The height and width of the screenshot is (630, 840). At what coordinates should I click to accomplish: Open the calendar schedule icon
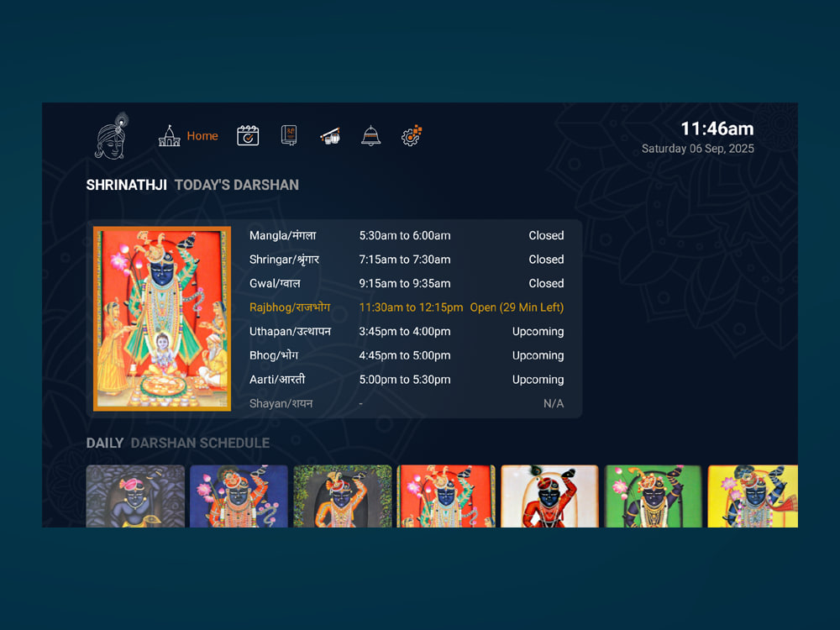coord(248,135)
